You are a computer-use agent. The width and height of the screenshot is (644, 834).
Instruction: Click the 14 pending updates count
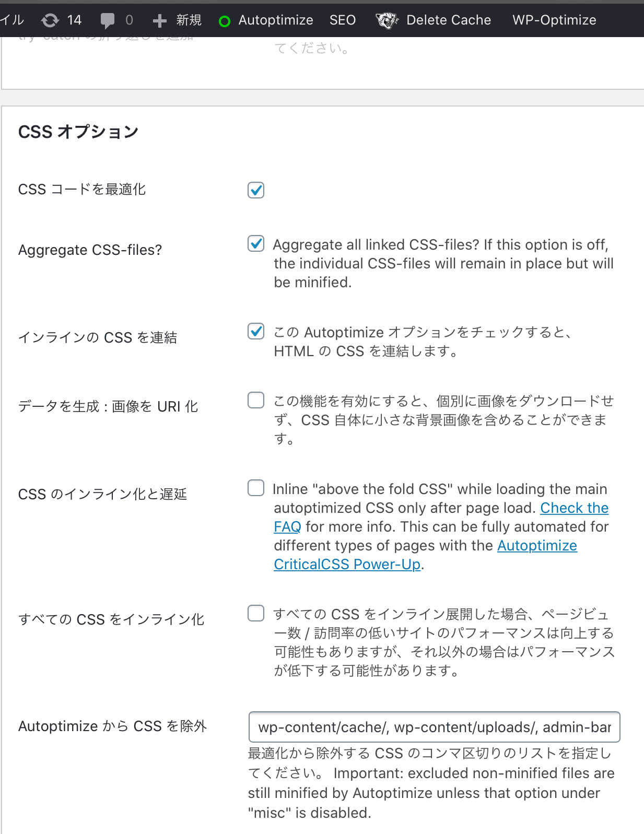(x=74, y=20)
